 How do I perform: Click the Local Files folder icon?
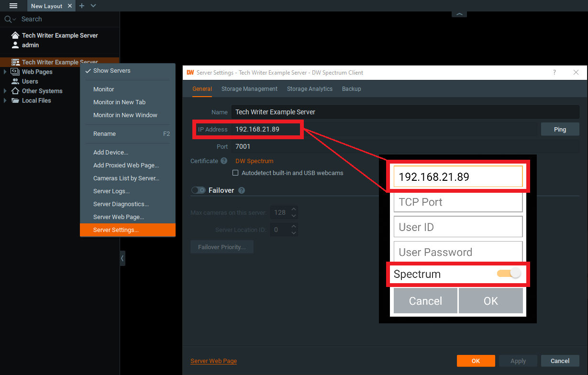pyautogui.click(x=16, y=100)
